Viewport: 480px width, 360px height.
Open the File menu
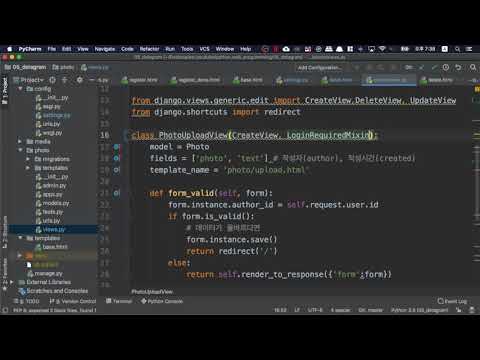52,49
